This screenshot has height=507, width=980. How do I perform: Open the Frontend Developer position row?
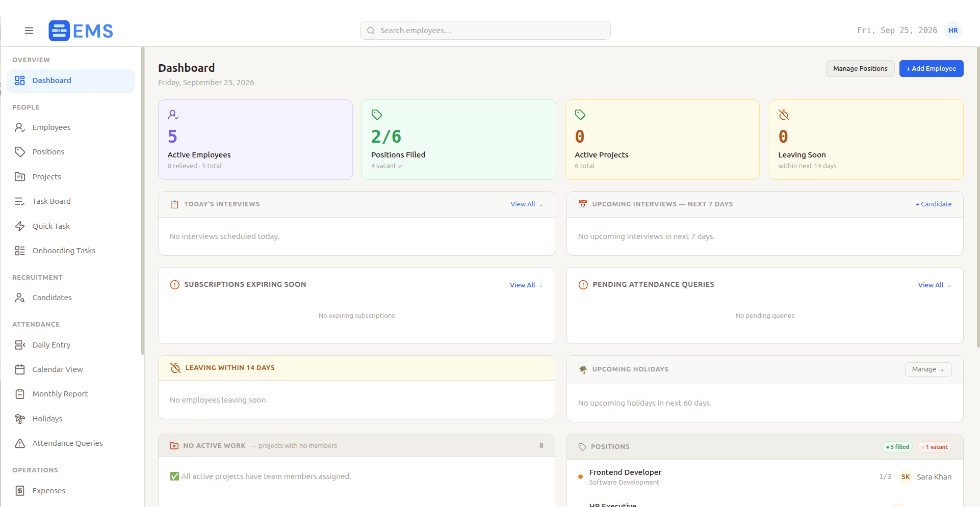click(765, 477)
